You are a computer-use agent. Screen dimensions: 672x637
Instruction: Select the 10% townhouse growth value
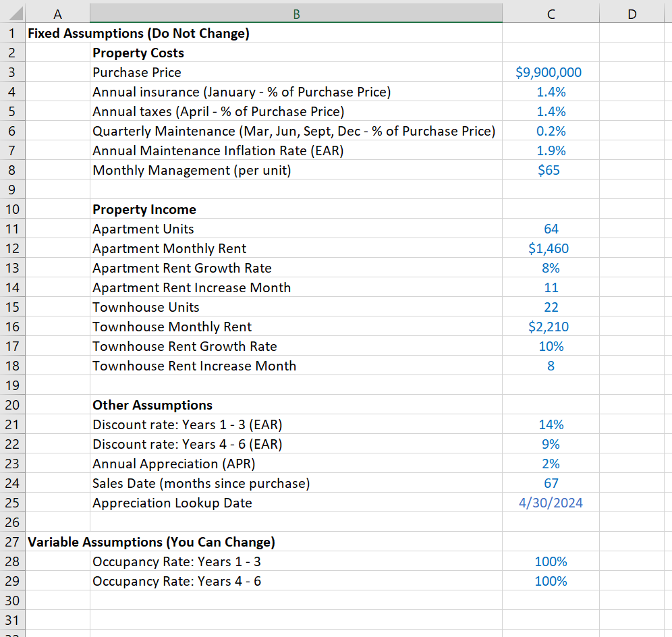coord(551,346)
